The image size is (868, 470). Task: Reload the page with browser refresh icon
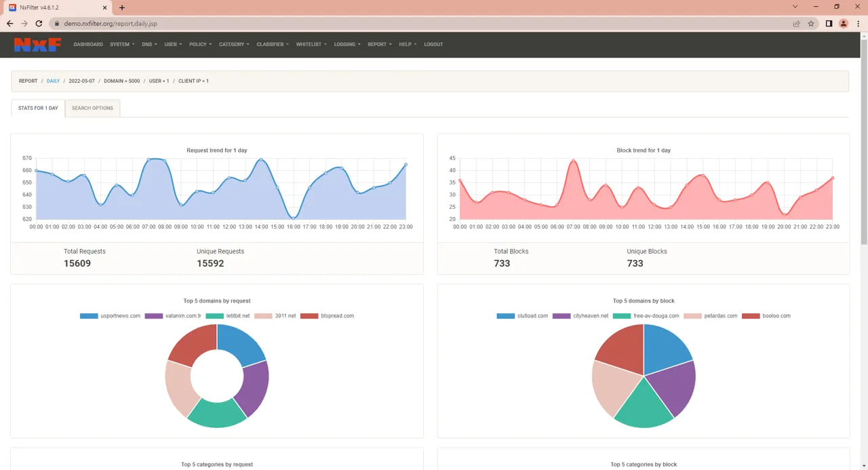pyautogui.click(x=39, y=24)
